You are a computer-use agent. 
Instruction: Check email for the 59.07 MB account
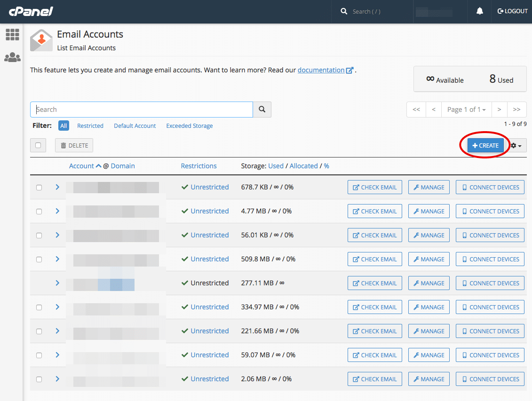coord(374,355)
